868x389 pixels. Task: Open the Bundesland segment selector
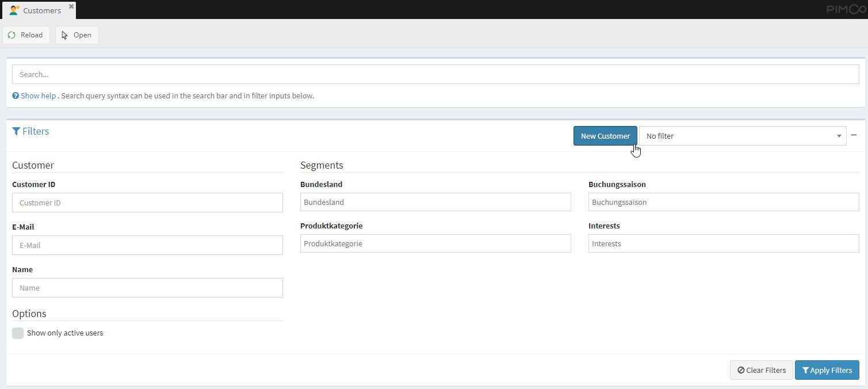point(435,202)
